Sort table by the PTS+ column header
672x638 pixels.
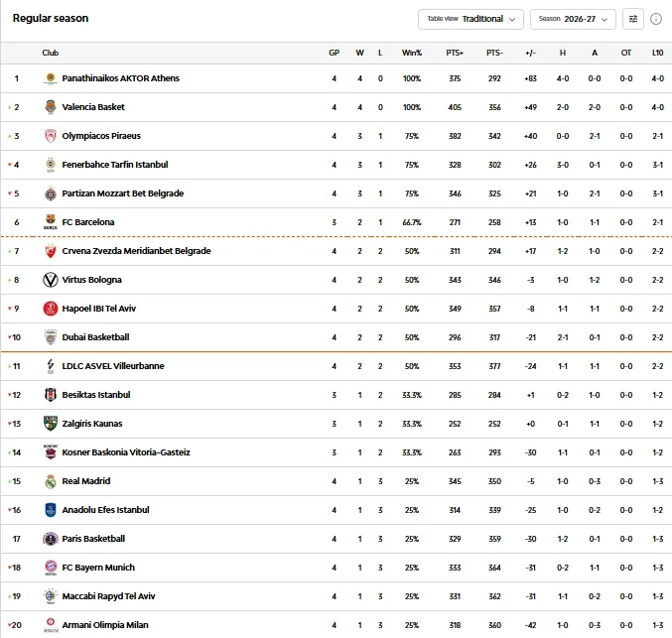point(455,53)
